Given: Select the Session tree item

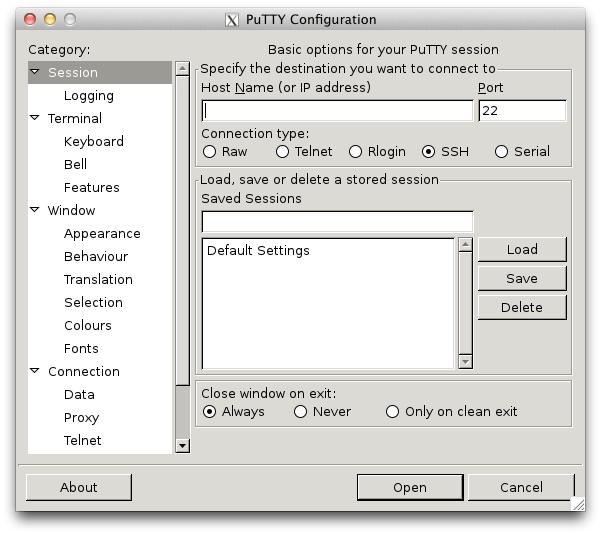Looking at the screenshot, I should point(100,72).
